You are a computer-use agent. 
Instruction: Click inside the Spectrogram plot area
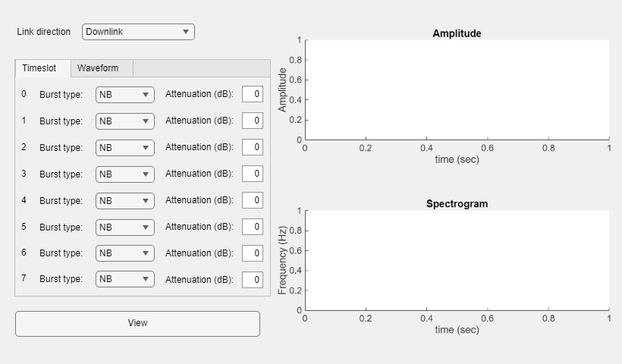[457, 260]
